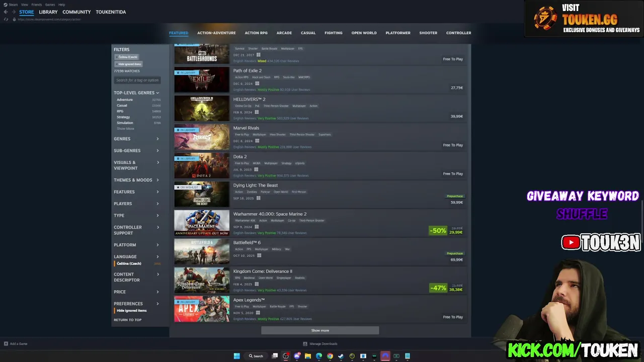Open the Games menu
Image resolution: width=644 pixels, height=362 pixels.
[x=50, y=5]
